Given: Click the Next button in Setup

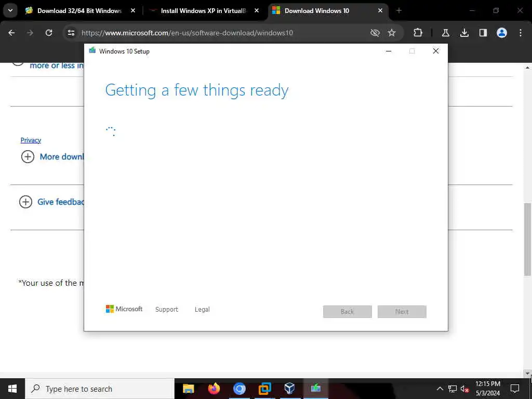Looking at the screenshot, I should 402,312.
